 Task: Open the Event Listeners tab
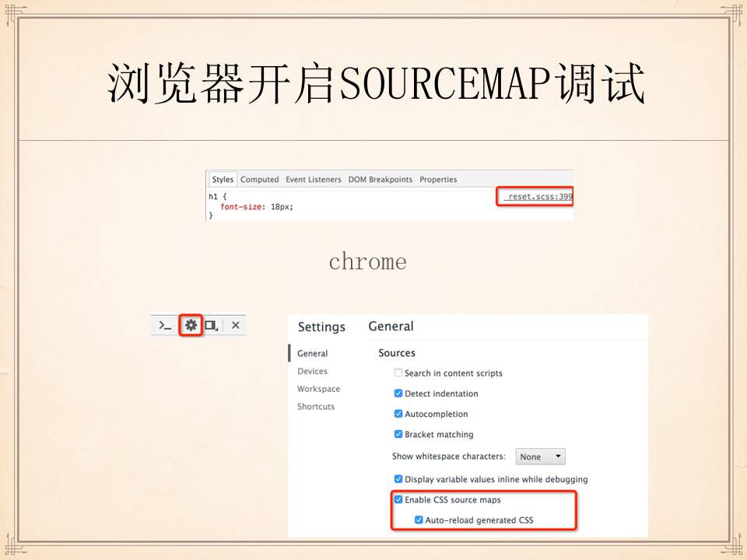click(x=313, y=180)
